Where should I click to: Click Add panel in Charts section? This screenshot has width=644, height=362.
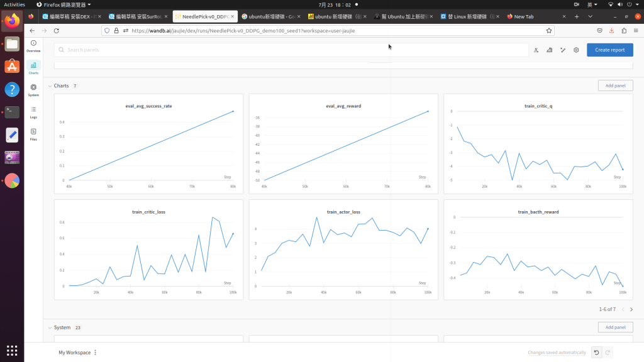tap(615, 85)
